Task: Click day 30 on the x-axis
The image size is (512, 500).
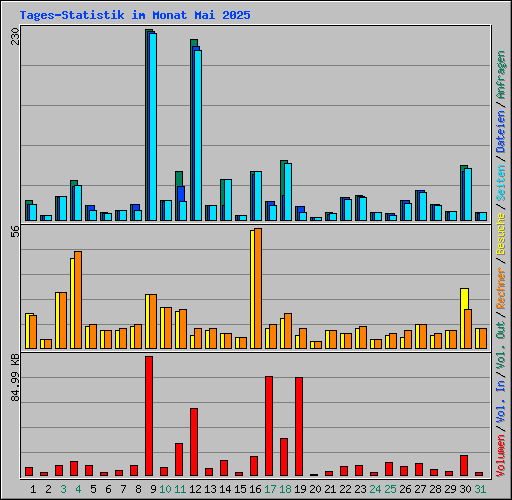Action: (465, 489)
